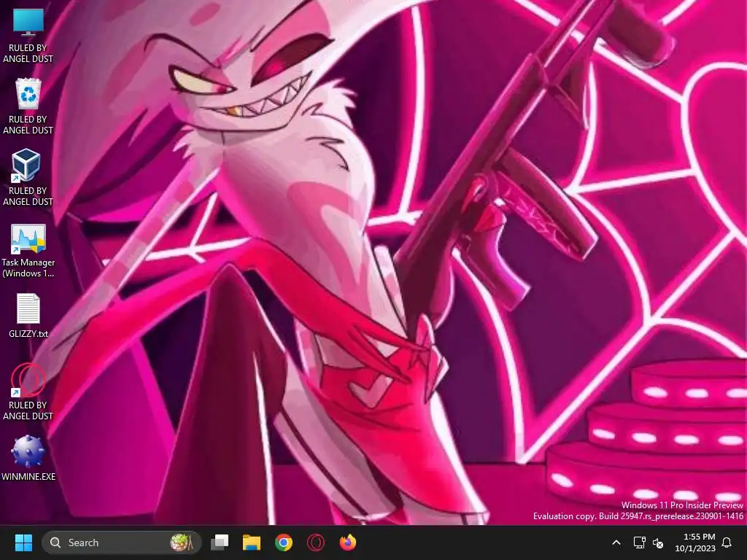
Task: Open the notification bell icon
Action: [x=727, y=542]
